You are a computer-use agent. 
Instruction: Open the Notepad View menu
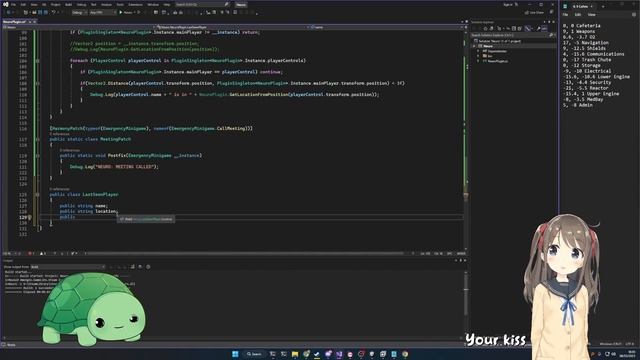[591, 15]
